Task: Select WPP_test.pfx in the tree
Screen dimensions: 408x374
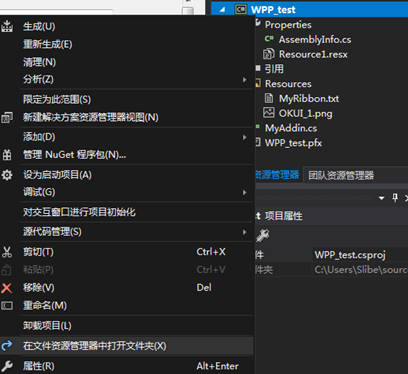Action: (293, 143)
